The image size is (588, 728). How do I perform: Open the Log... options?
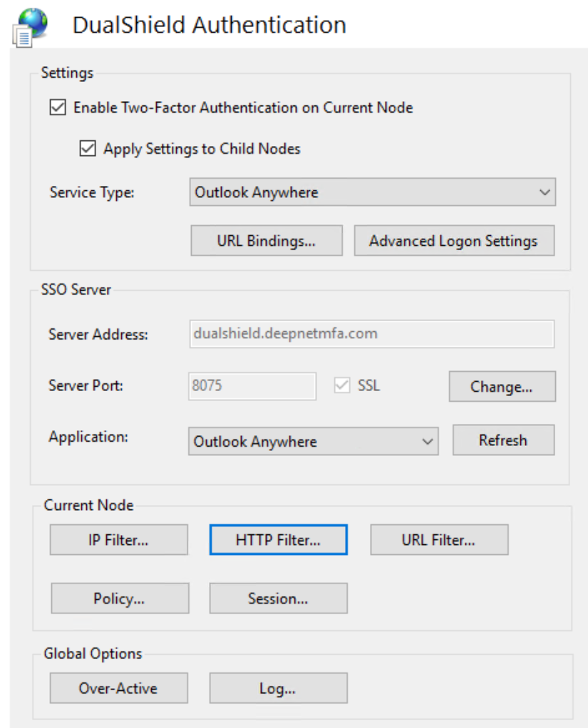(x=278, y=689)
